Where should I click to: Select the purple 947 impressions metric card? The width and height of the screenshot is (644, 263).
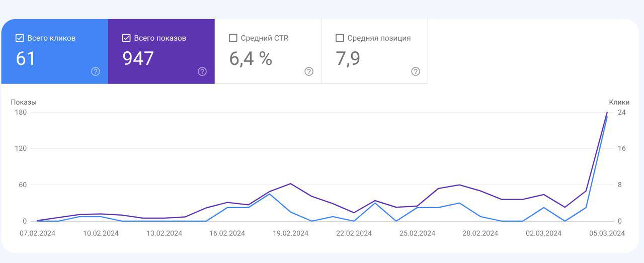[161, 51]
